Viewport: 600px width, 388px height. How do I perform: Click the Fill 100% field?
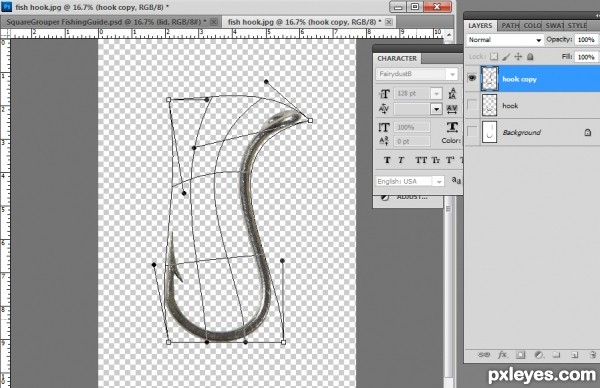586,57
